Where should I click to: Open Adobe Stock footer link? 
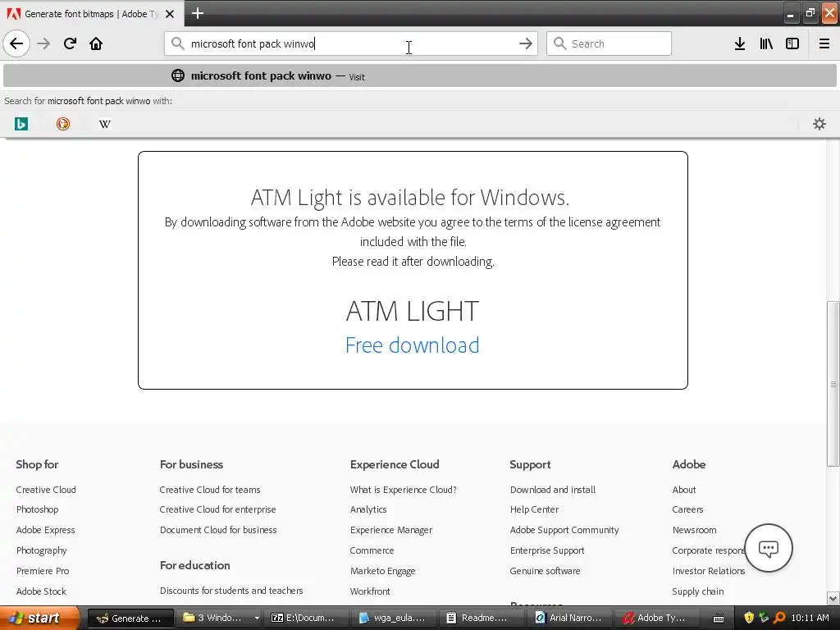(41, 591)
